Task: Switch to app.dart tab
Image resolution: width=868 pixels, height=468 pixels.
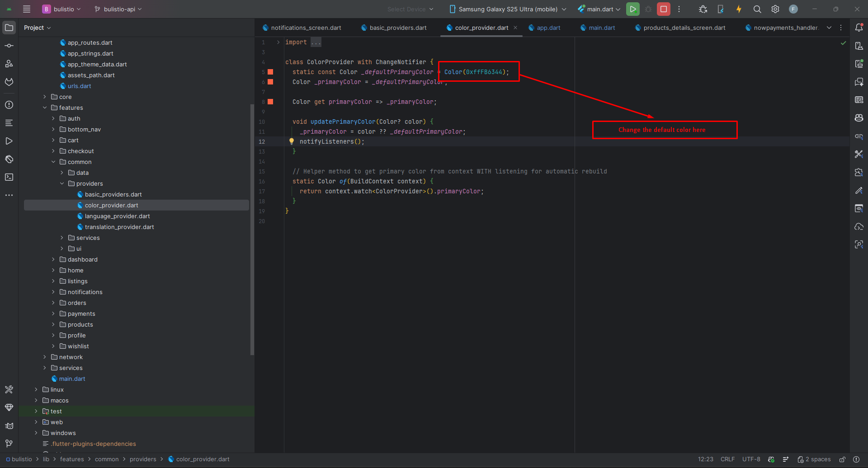Action: click(x=544, y=28)
